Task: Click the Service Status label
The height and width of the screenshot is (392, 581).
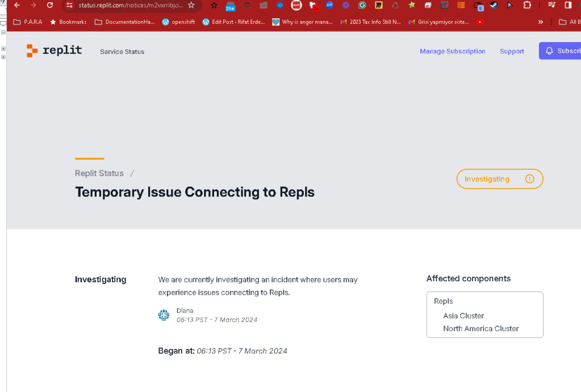Action: pyautogui.click(x=122, y=52)
